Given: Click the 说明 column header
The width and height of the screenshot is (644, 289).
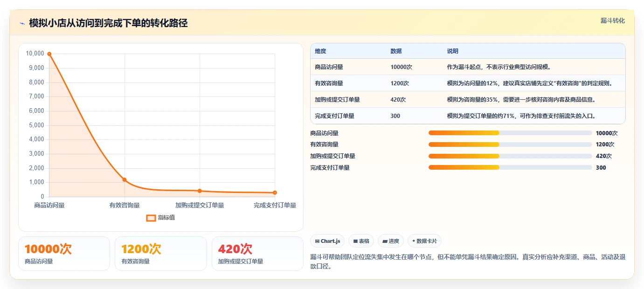Looking at the screenshot, I should click(452, 51).
